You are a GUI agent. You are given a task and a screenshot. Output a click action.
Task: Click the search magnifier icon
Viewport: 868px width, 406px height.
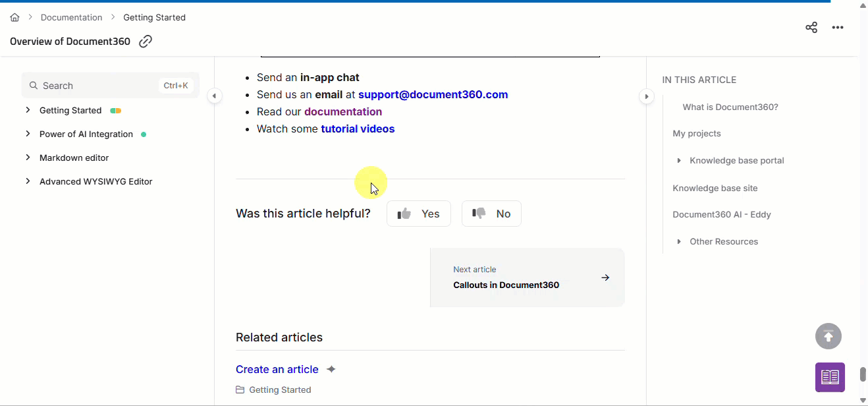34,86
